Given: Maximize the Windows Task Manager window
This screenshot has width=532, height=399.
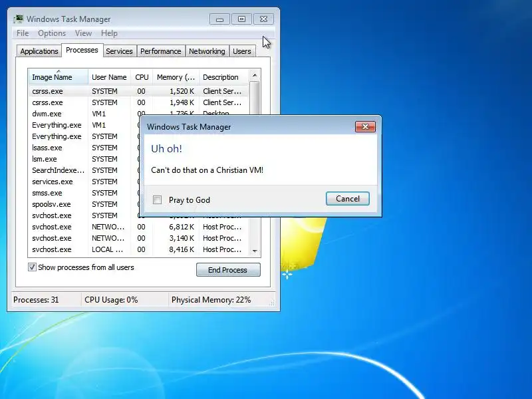Looking at the screenshot, I should 241,19.
